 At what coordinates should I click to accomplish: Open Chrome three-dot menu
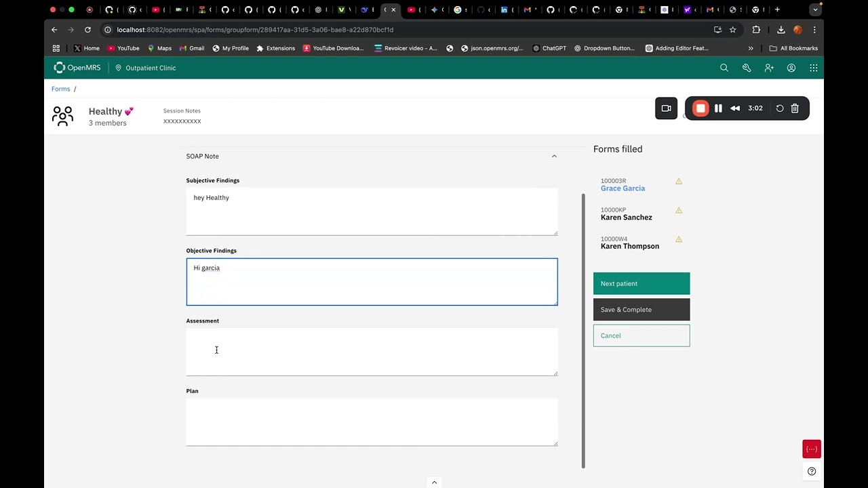click(814, 30)
